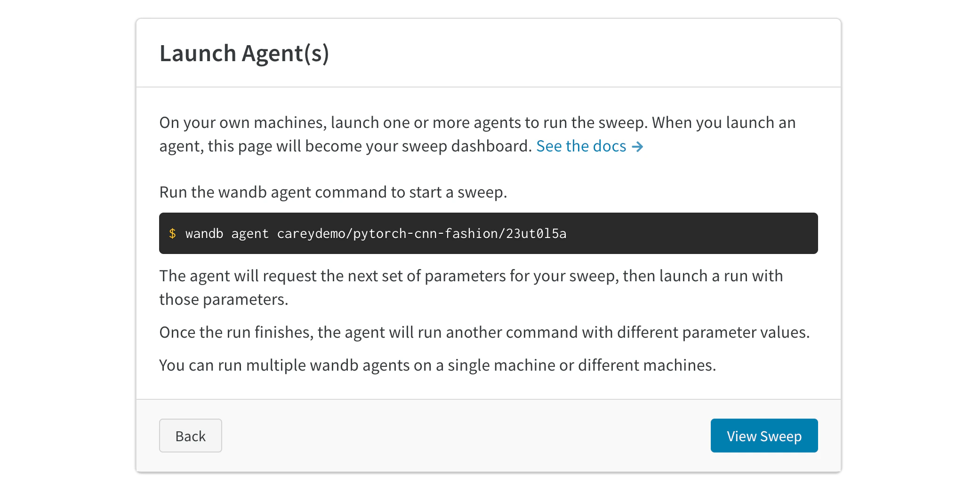Click the arrow icon beside See the docs
Screen dimensions: 980x492
(639, 146)
